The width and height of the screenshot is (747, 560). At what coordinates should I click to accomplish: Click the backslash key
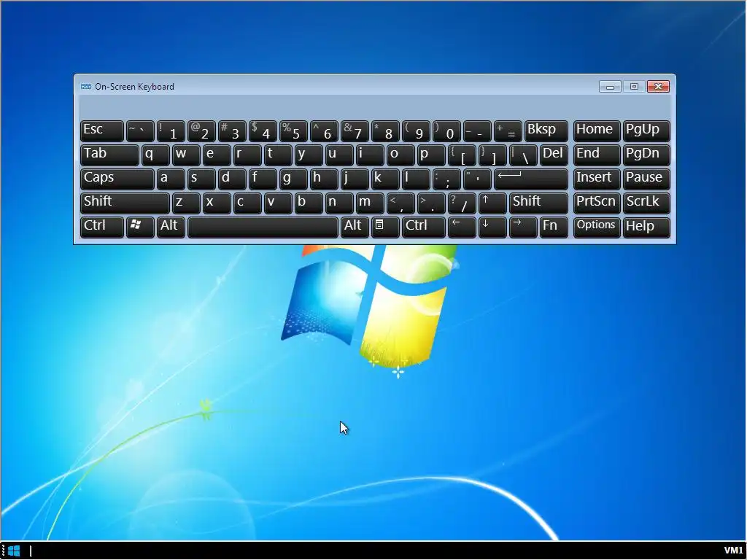(x=523, y=155)
